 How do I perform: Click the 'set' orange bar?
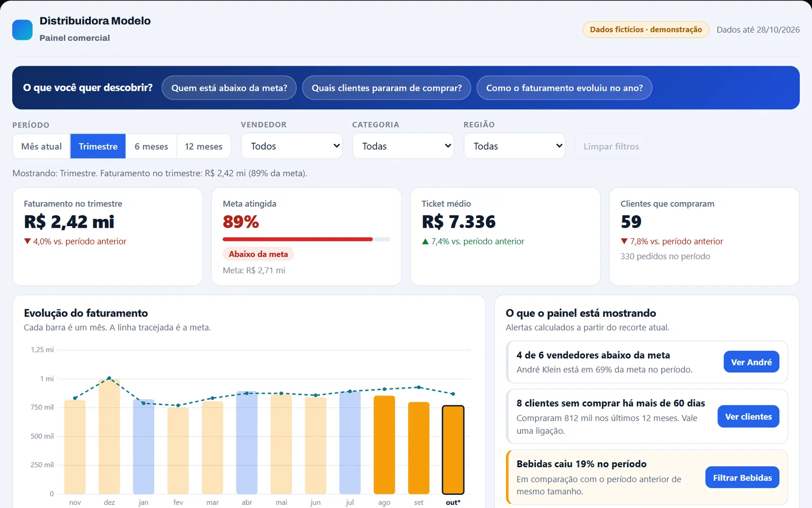pos(419,448)
